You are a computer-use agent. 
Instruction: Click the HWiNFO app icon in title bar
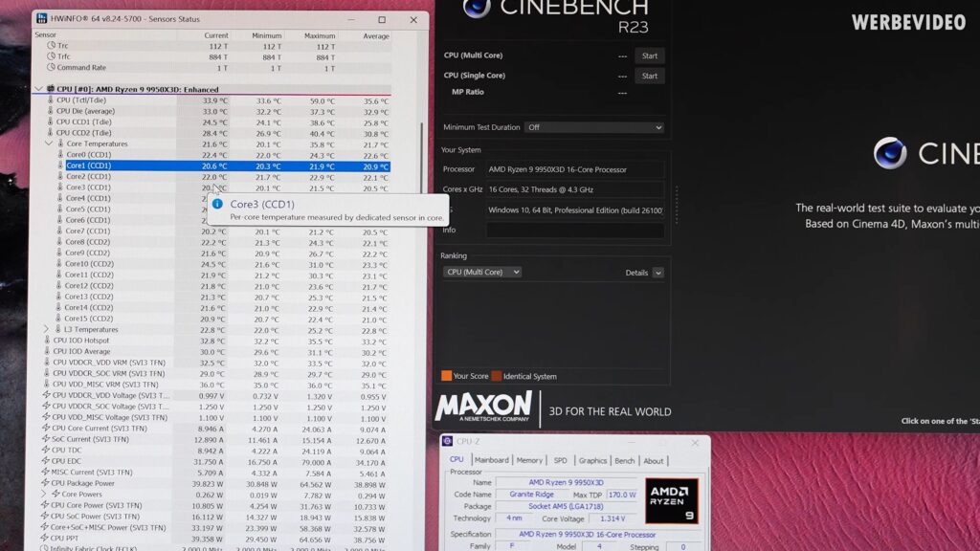tap(41, 19)
